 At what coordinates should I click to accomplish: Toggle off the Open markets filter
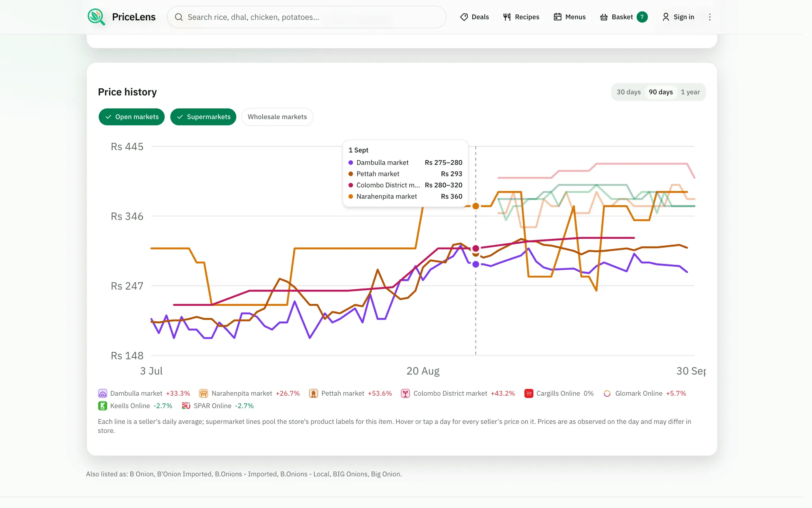coord(132,117)
